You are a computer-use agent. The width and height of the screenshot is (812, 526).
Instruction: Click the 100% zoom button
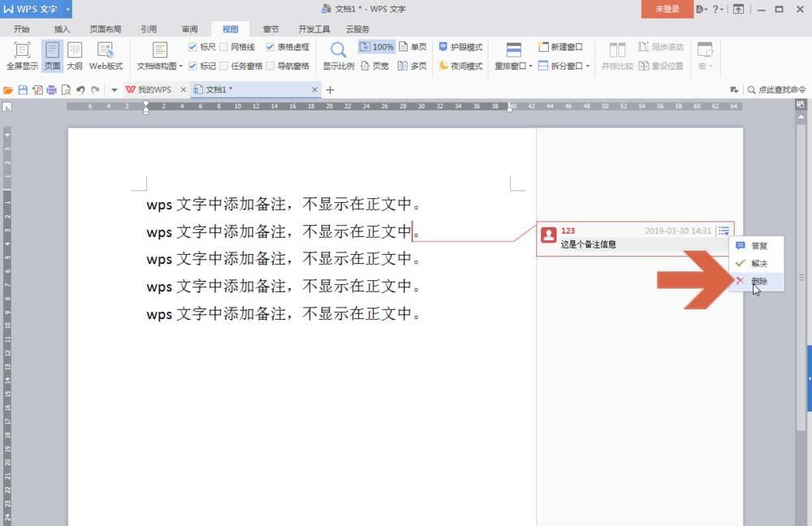377,47
